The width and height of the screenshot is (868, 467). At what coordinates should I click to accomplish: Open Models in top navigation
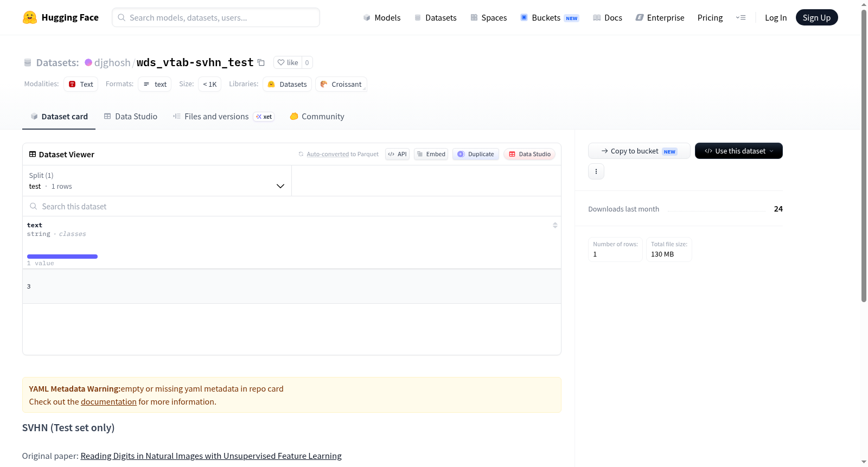pyautogui.click(x=382, y=17)
